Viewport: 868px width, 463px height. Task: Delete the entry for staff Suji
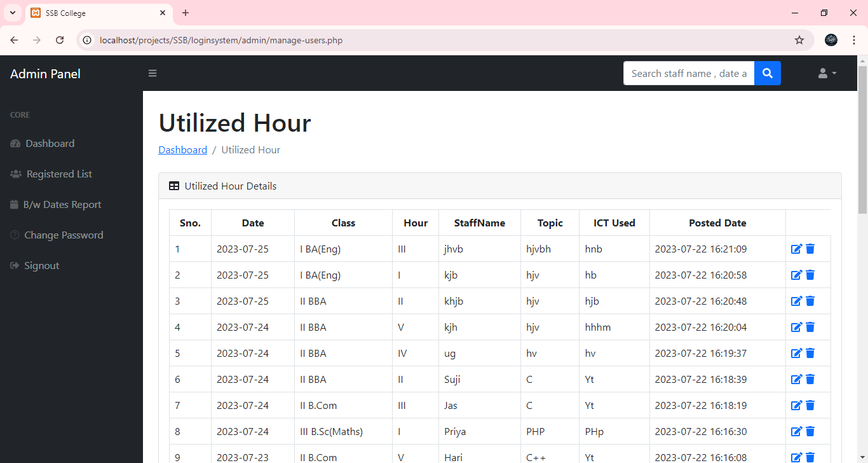pyautogui.click(x=810, y=379)
